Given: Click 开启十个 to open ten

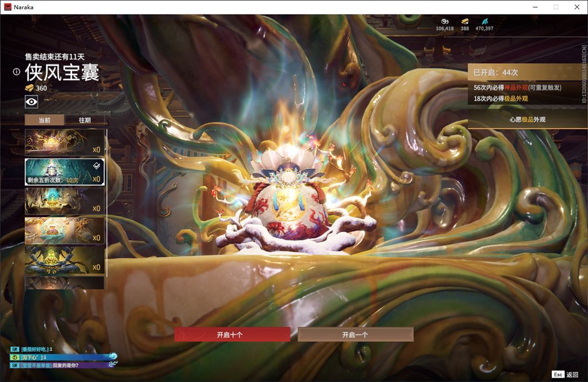Looking at the screenshot, I should click(x=232, y=334).
